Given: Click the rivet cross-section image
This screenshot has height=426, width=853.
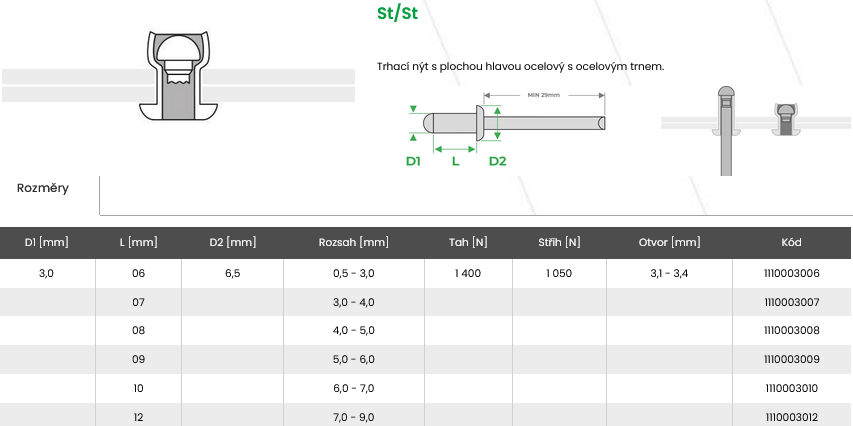Looking at the screenshot, I should (x=180, y=76).
